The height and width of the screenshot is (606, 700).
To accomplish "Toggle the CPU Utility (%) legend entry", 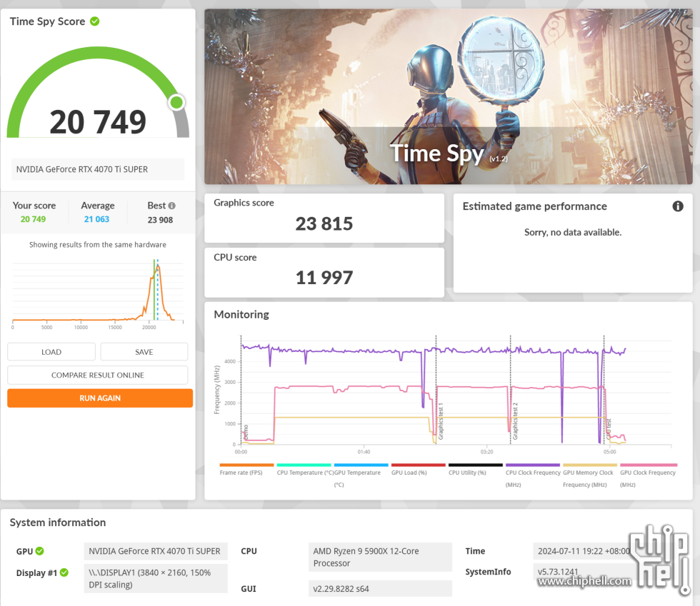I will click(x=475, y=470).
